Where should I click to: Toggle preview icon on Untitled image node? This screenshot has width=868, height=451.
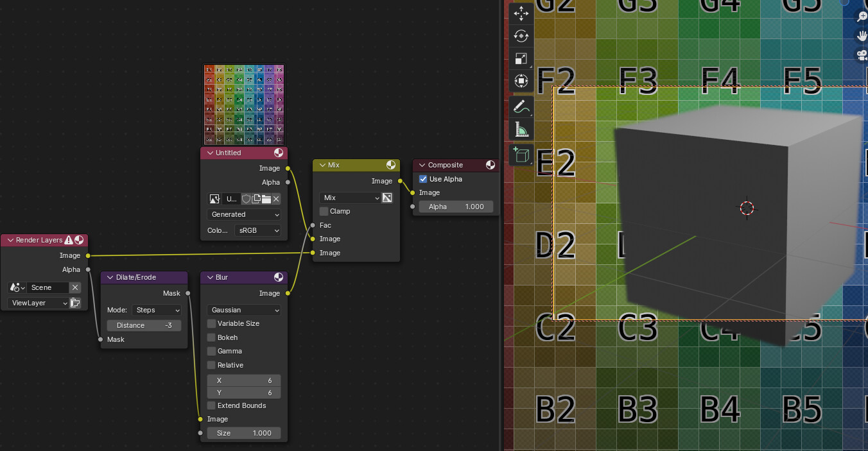click(279, 153)
